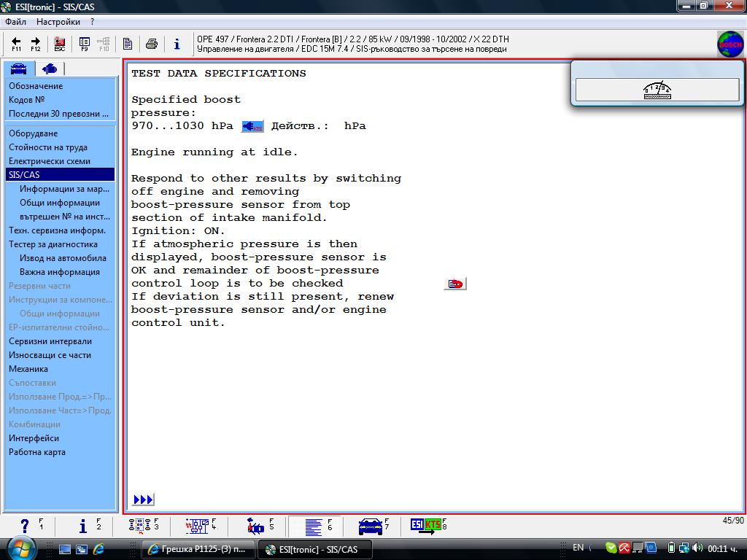Click the volume speaker tray icon
747x560 pixels.
[x=697, y=548]
